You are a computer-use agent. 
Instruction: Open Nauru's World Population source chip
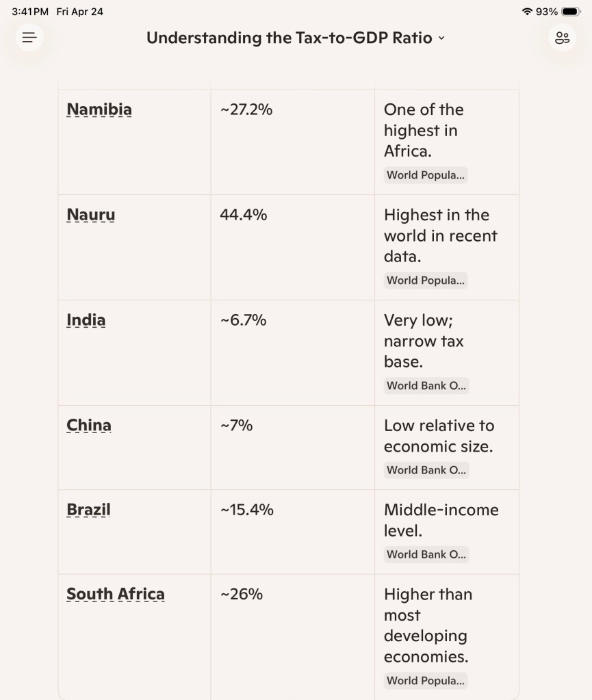point(426,281)
